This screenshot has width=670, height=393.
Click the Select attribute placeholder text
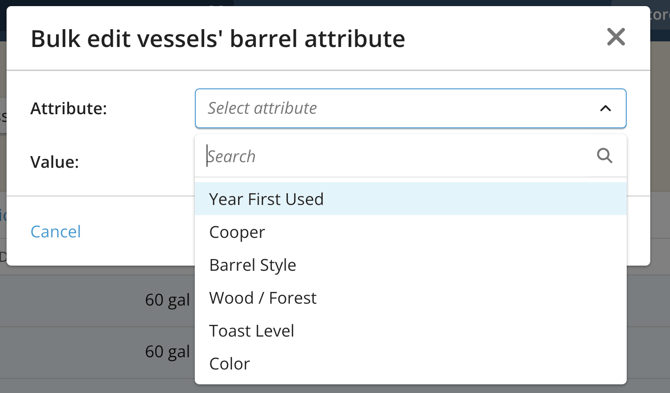click(262, 108)
